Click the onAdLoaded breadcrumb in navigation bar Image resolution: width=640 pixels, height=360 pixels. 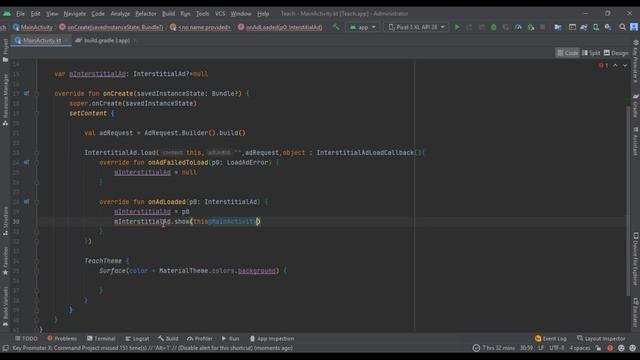281,27
